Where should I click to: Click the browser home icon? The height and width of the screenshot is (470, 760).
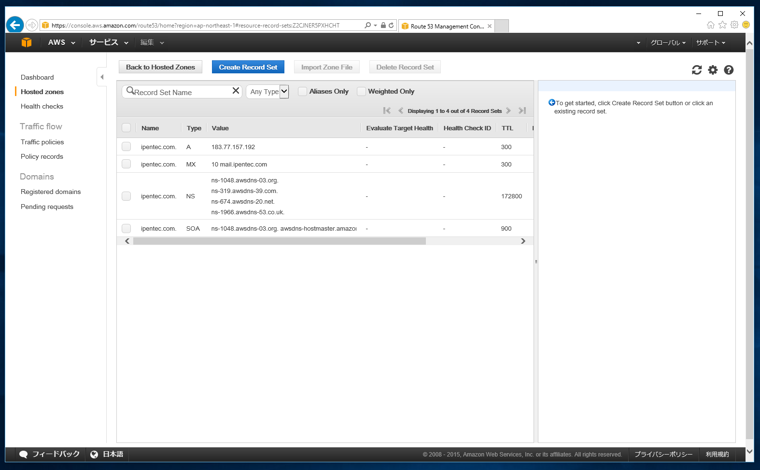coord(711,25)
